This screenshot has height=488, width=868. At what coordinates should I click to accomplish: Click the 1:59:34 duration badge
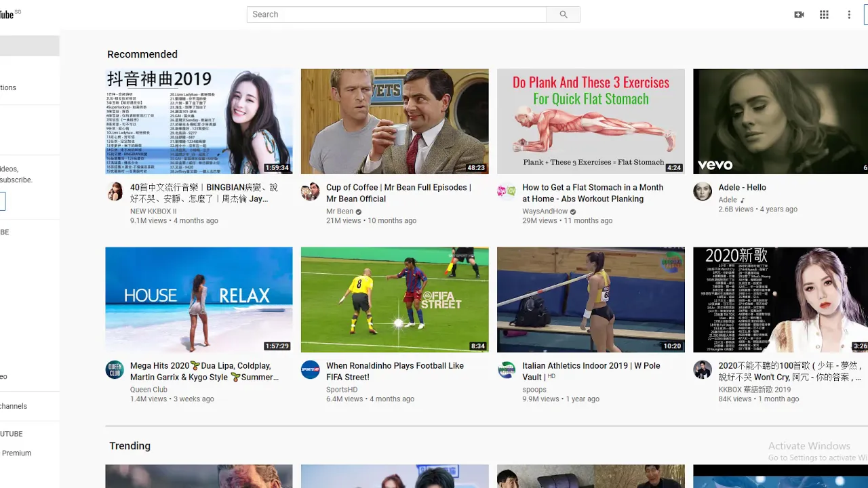click(x=277, y=167)
